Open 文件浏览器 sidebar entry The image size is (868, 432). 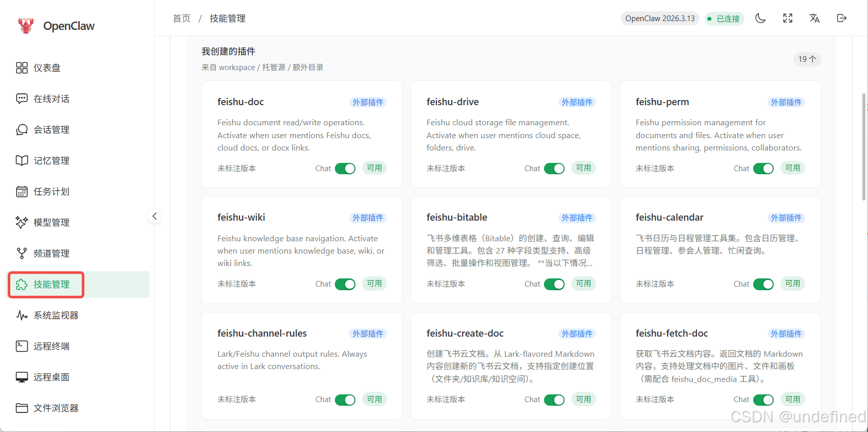coord(77,408)
